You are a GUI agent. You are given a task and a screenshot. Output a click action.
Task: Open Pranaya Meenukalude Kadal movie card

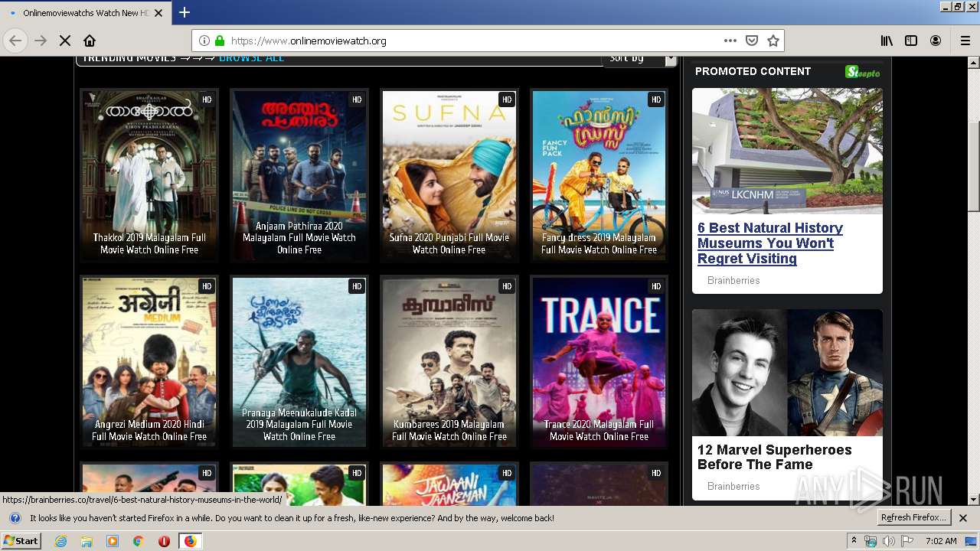(299, 362)
